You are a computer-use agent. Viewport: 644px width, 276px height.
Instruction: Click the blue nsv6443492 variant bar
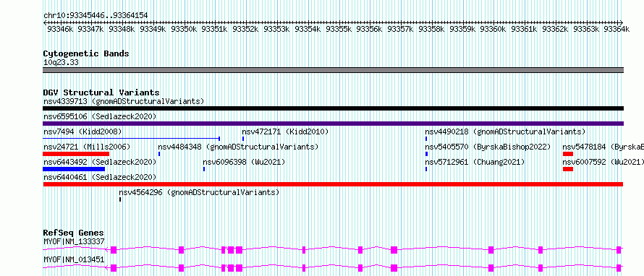74,169
